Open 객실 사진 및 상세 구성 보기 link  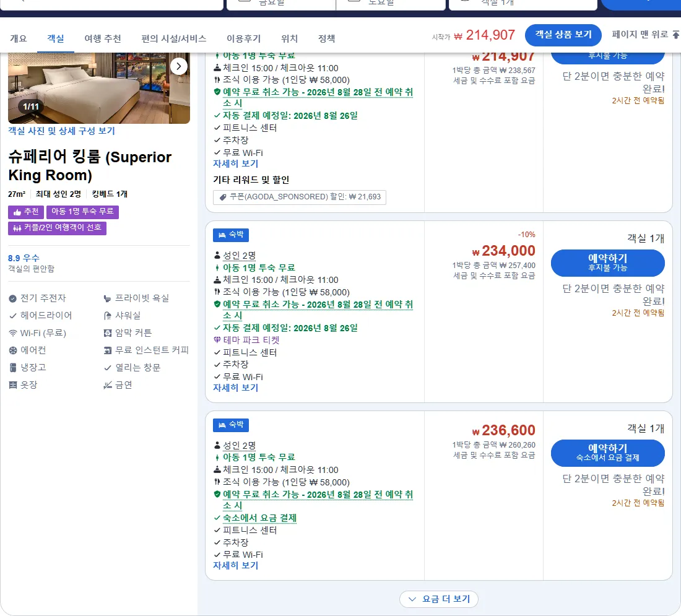pyautogui.click(x=62, y=131)
